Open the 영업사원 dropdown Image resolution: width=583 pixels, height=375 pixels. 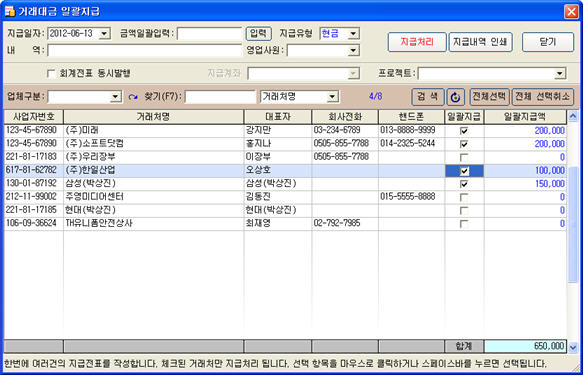pos(353,51)
